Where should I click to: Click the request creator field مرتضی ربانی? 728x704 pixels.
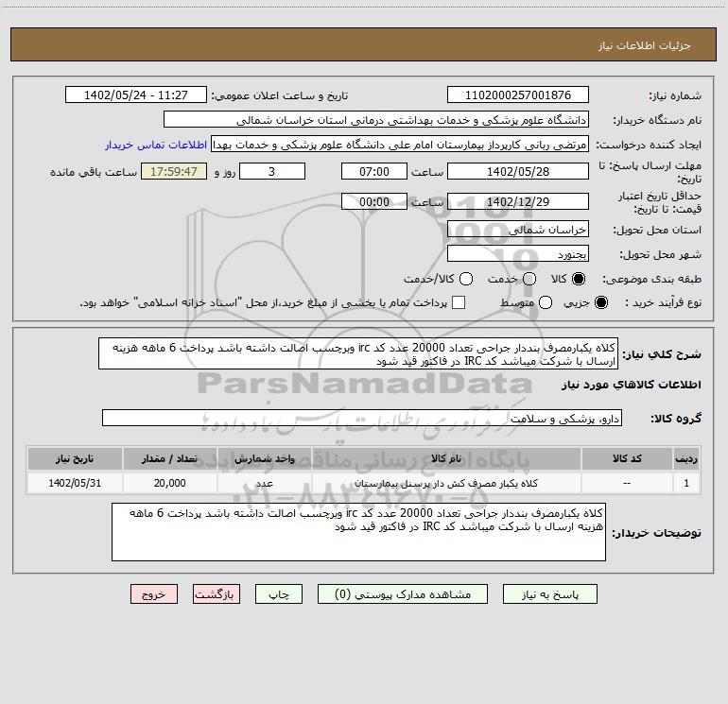click(400, 144)
